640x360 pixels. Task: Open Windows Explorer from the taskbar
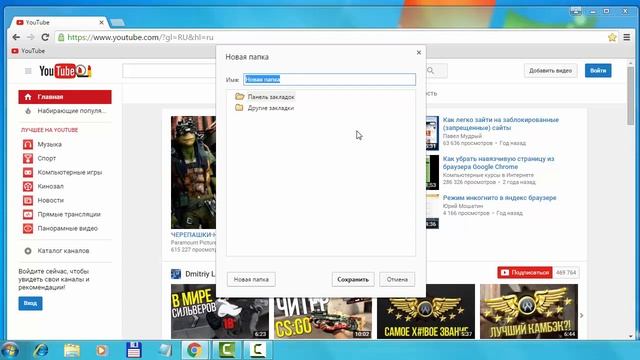(72, 351)
